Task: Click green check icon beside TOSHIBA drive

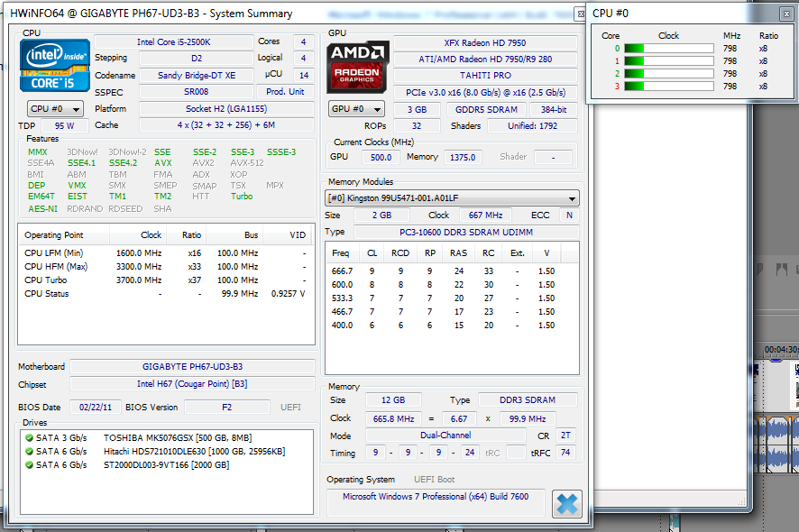Action: (29, 437)
